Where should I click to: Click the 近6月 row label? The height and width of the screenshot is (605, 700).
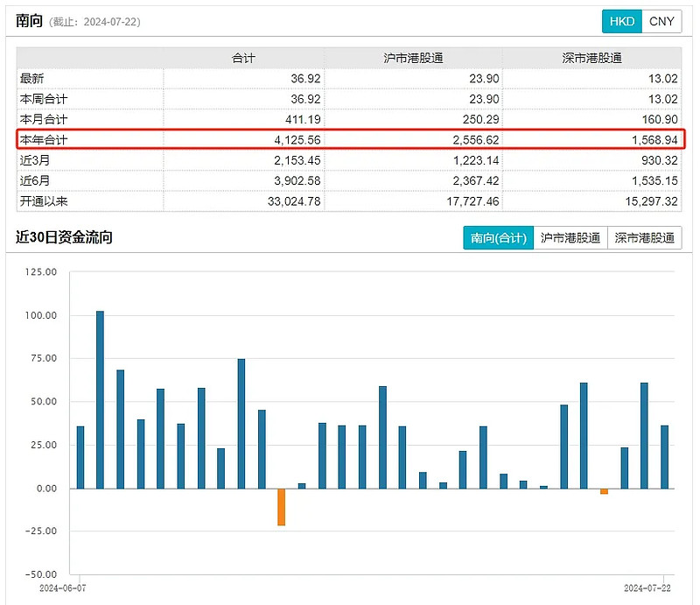tap(35, 181)
